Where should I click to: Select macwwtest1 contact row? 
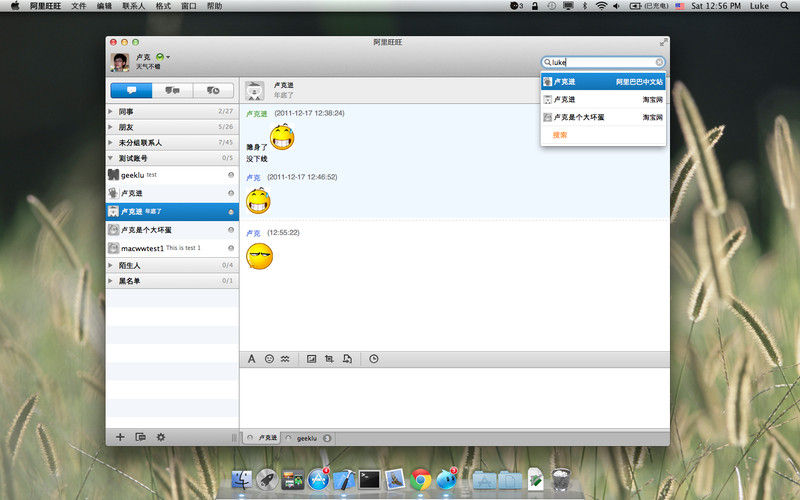172,248
